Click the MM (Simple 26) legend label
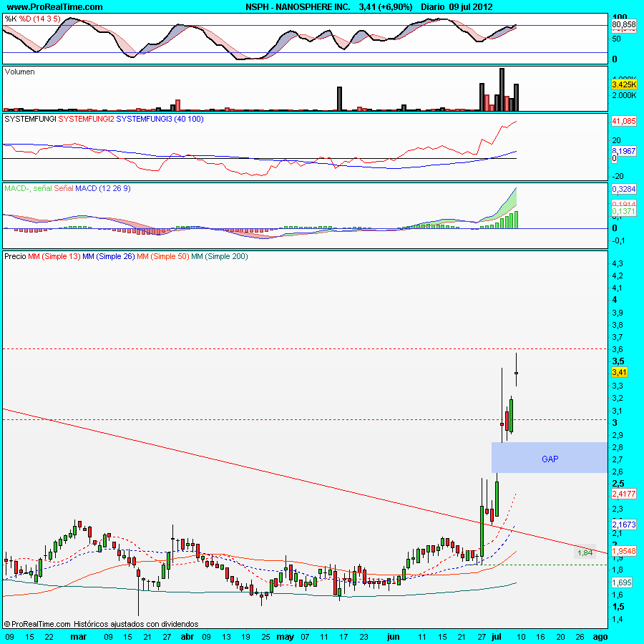Viewport: 644px width, 644px height. click(x=109, y=257)
